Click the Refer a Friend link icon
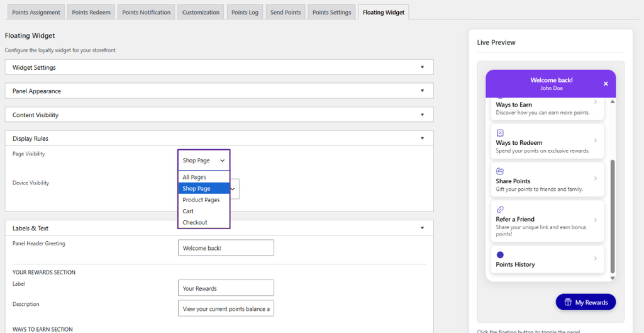Viewport: 644px width, 333px height. tap(500, 210)
